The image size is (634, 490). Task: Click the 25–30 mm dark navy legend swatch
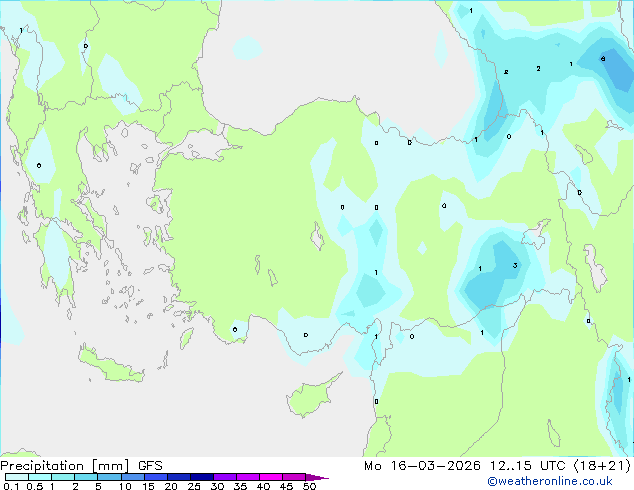click(202, 477)
